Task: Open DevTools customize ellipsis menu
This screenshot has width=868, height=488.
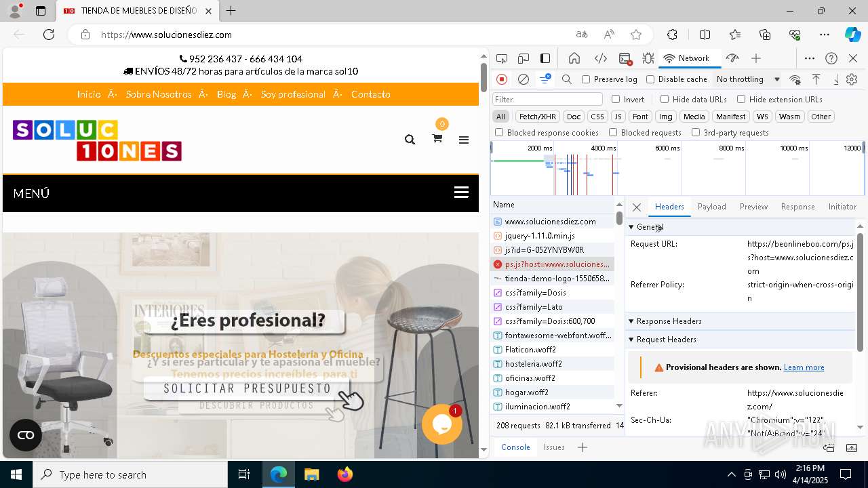Action: coord(810,58)
